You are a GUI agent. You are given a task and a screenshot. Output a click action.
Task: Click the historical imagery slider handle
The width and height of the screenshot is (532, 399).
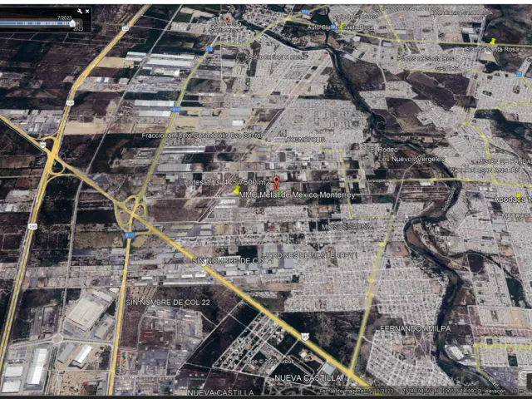tap(72, 23)
